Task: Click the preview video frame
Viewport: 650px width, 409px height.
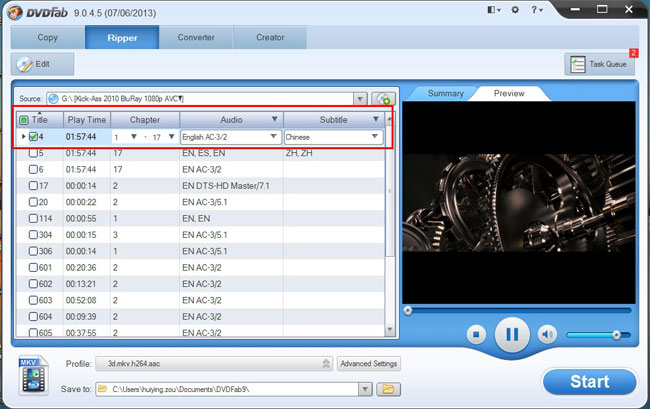Action: click(519, 203)
